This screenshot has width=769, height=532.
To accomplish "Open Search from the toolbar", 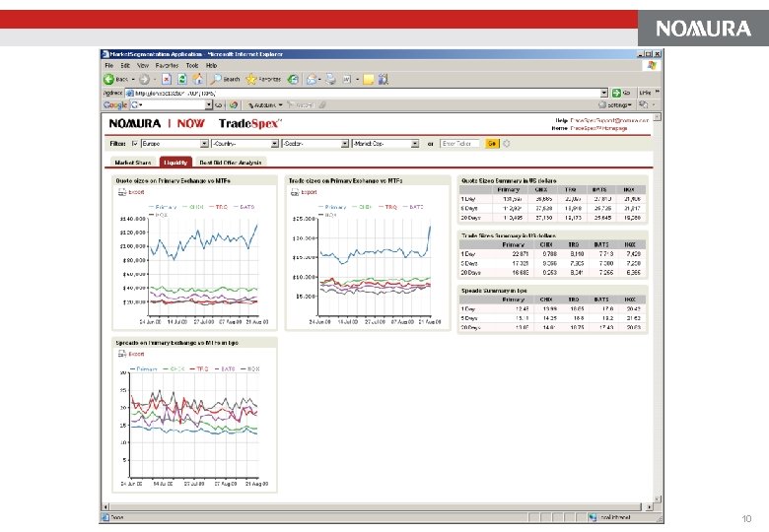I will coord(226,79).
